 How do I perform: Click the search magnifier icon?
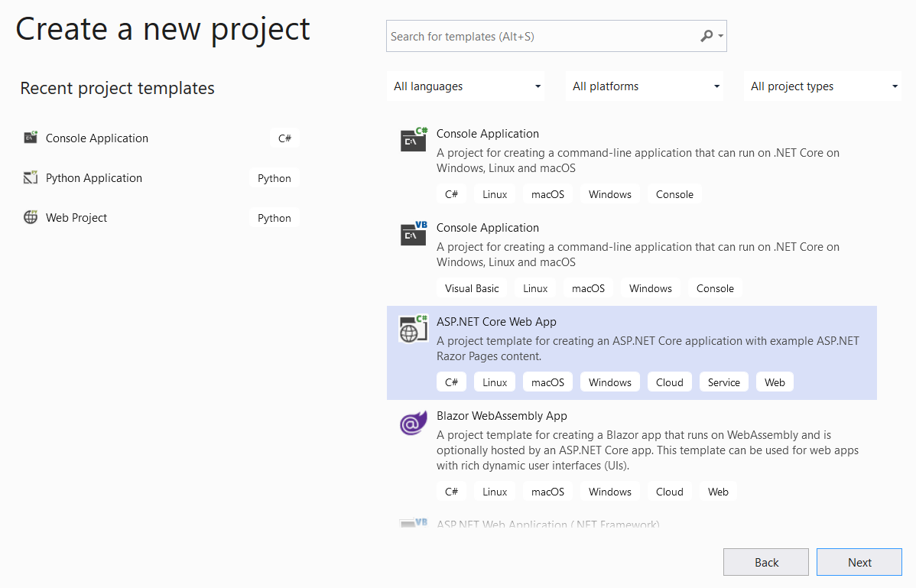coord(706,36)
